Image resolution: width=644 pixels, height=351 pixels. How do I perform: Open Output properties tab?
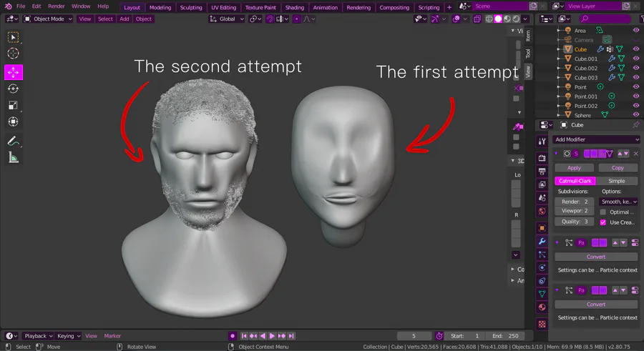point(542,171)
